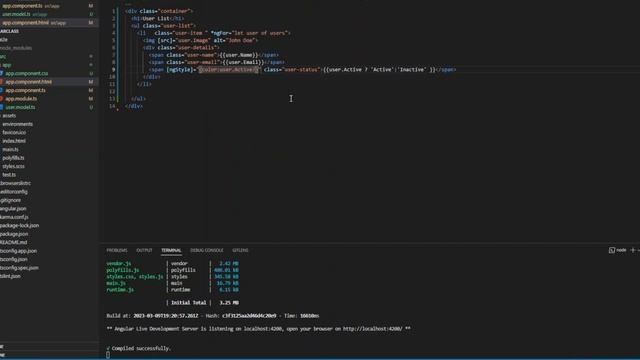640x360 pixels.
Task: Expand the assets folder
Action: tap(9, 116)
